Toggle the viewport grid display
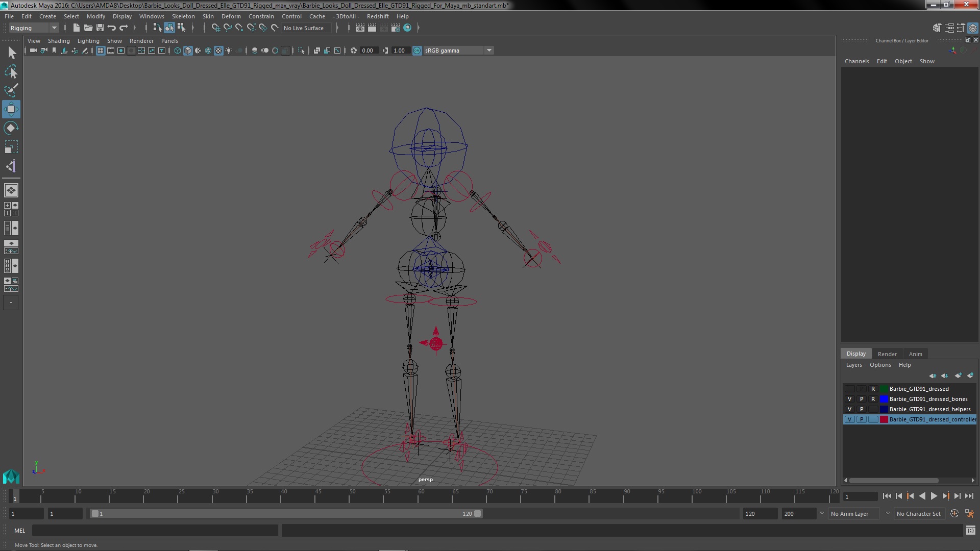 coord(101,51)
